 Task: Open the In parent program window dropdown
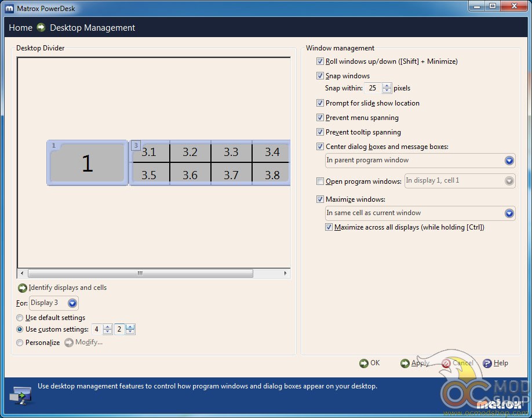pos(420,161)
